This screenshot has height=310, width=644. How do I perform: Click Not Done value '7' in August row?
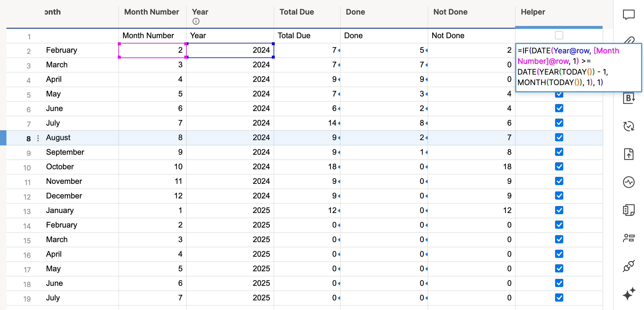[x=509, y=138]
